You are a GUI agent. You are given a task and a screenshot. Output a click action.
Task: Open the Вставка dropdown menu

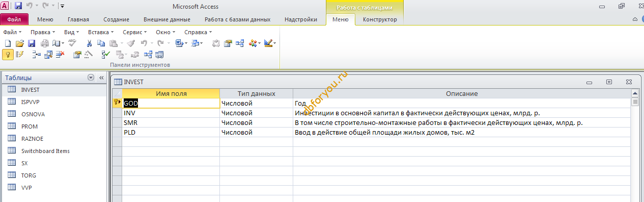101,32
